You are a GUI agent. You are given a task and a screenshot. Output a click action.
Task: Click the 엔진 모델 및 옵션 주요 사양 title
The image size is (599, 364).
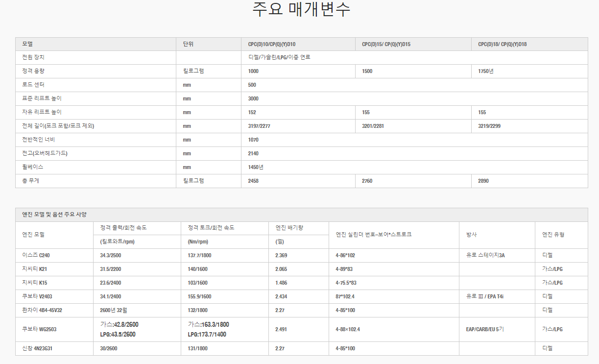(x=54, y=215)
